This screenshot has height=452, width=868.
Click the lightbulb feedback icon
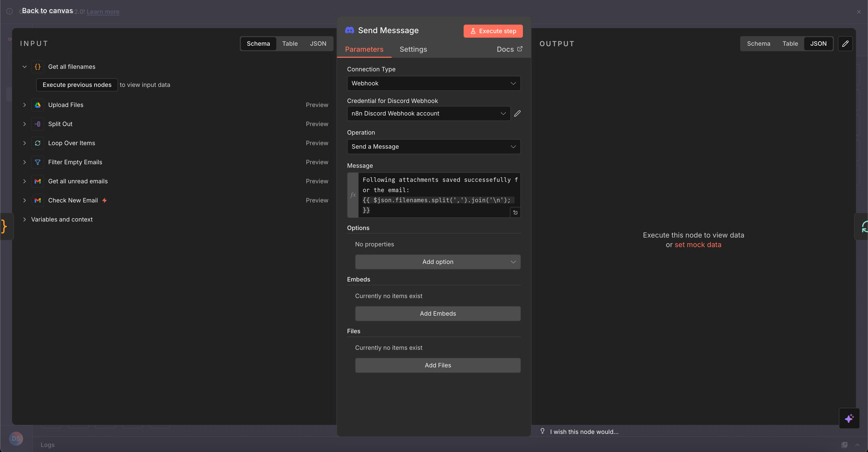(x=542, y=431)
